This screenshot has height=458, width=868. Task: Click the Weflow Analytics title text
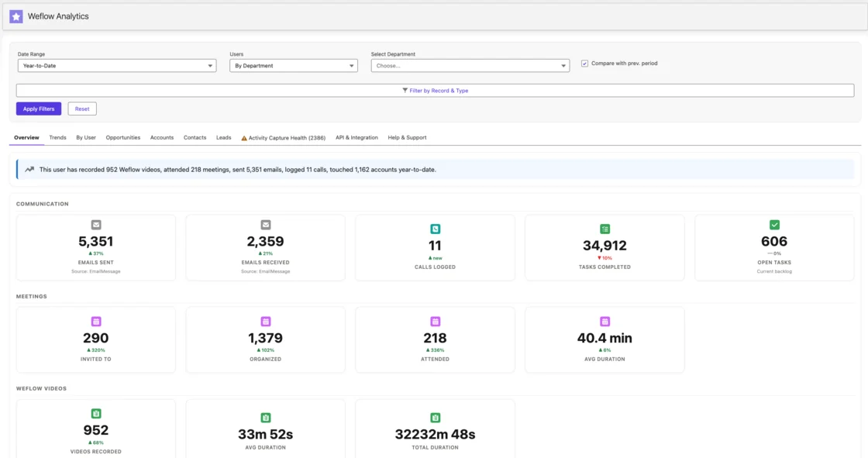(58, 16)
